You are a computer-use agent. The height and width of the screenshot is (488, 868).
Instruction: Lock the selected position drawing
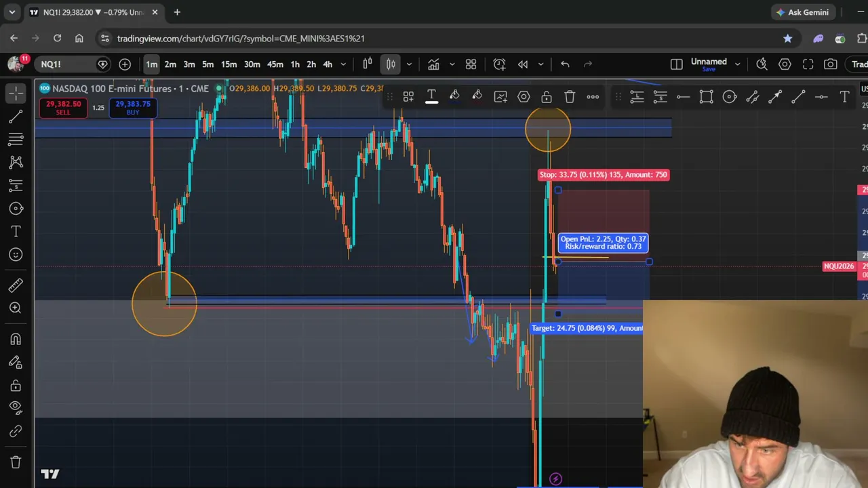click(x=547, y=97)
